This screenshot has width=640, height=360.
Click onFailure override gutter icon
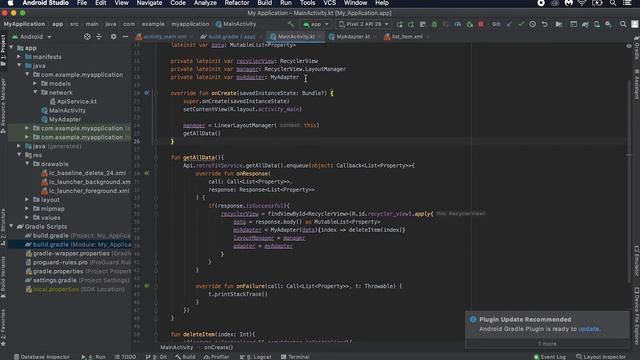pyautogui.click(x=147, y=286)
